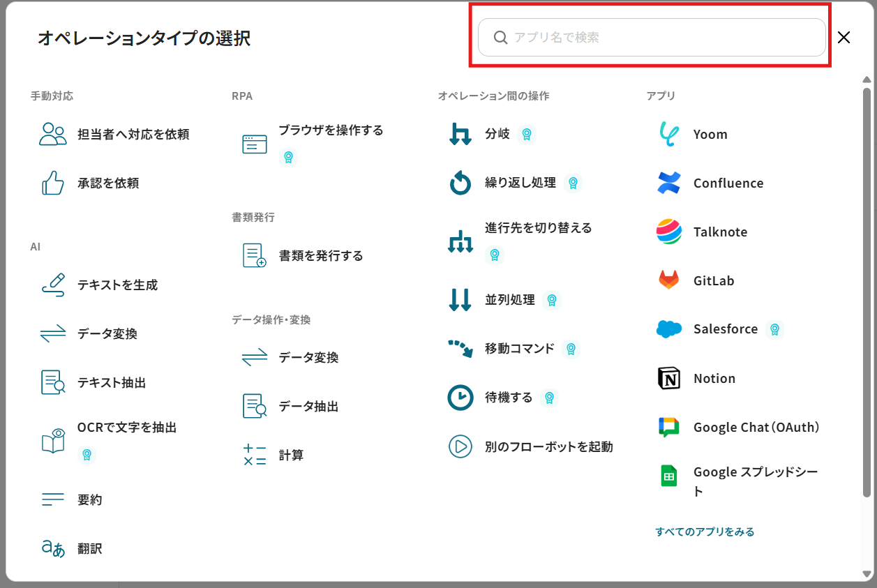Select the 移動コマンド label
This screenshot has height=588, width=877.
(x=520, y=348)
